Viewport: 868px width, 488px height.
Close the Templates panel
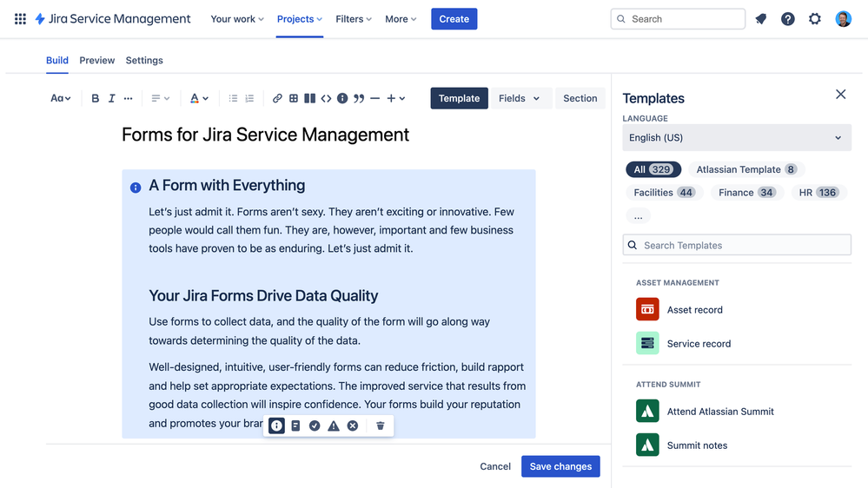[840, 94]
